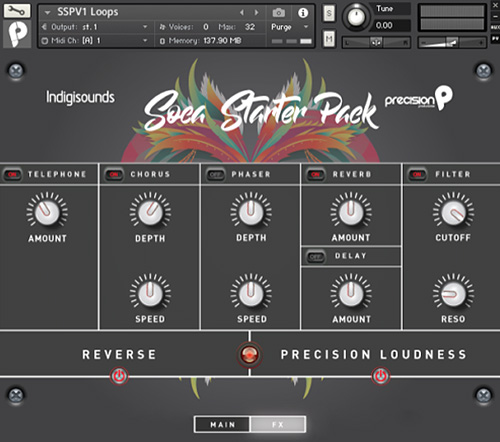Click the Phaser Depth knob
Viewport: 500px width, 442px height.
pyautogui.click(x=251, y=212)
